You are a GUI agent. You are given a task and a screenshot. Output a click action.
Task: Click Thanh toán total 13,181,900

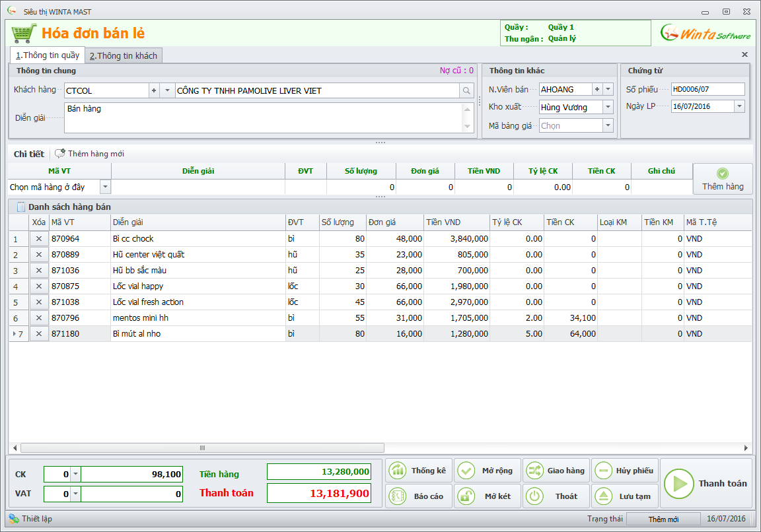(x=319, y=493)
